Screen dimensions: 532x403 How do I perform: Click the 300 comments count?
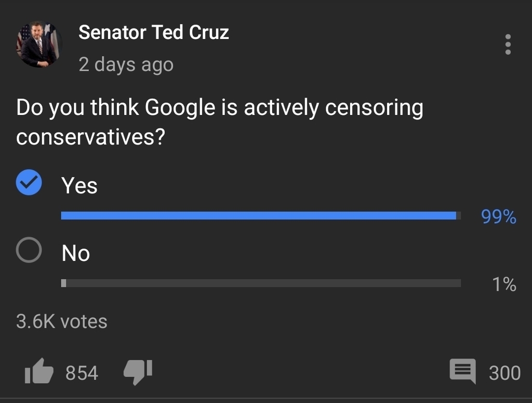(504, 373)
